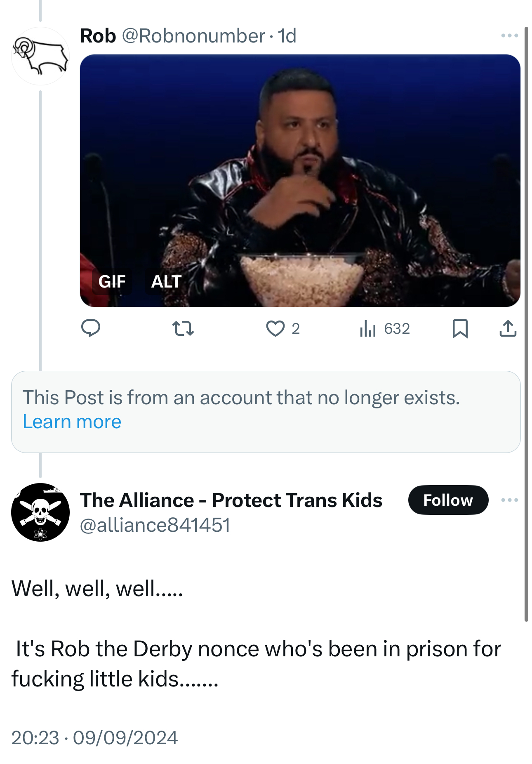Open the @Robnonumber handle
The image size is (532, 764).
[x=193, y=36]
